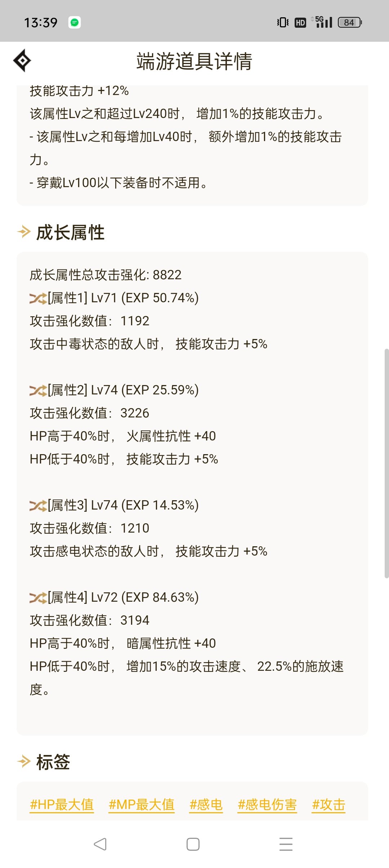Tap shuffle icon beside 属性2 Lv74
Image resolution: width=389 pixels, height=868 pixels.
[x=38, y=390]
